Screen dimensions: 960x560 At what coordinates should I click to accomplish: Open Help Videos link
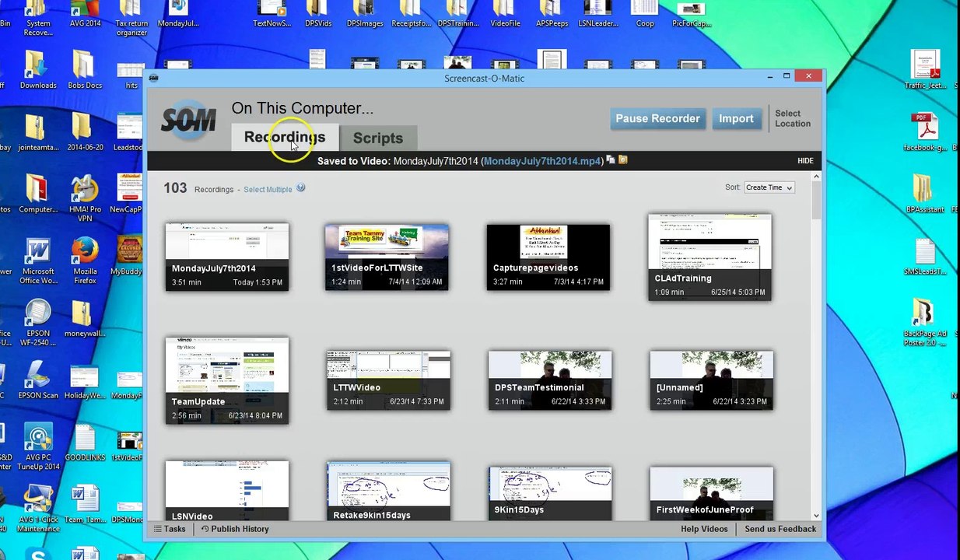(704, 529)
